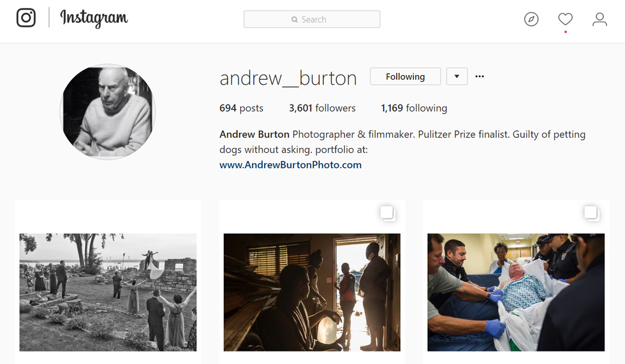Click the multi-photo icon on the hospital post
The width and height of the screenshot is (625, 364).
coord(592,213)
